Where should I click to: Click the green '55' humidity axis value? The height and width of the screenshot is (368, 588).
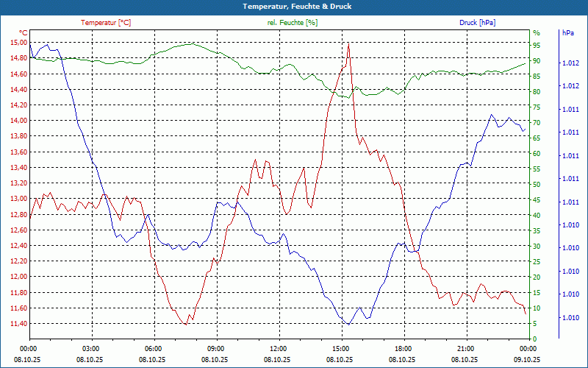[x=537, y=169]
